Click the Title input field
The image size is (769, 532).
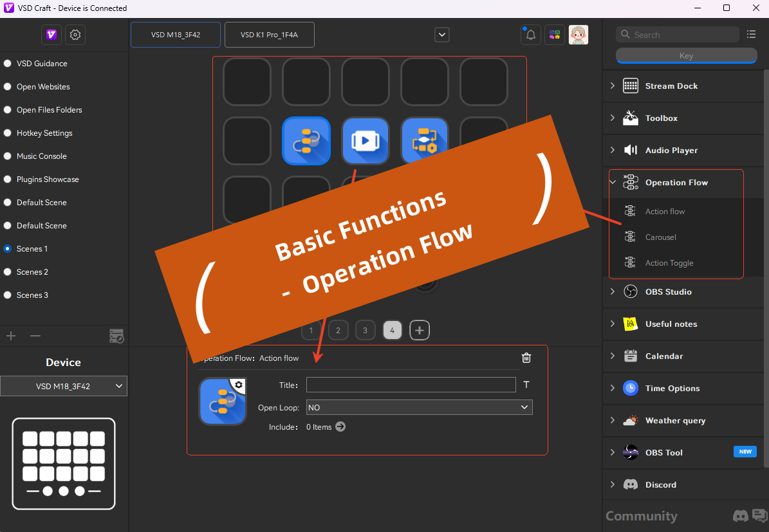(x=411, y=385)
